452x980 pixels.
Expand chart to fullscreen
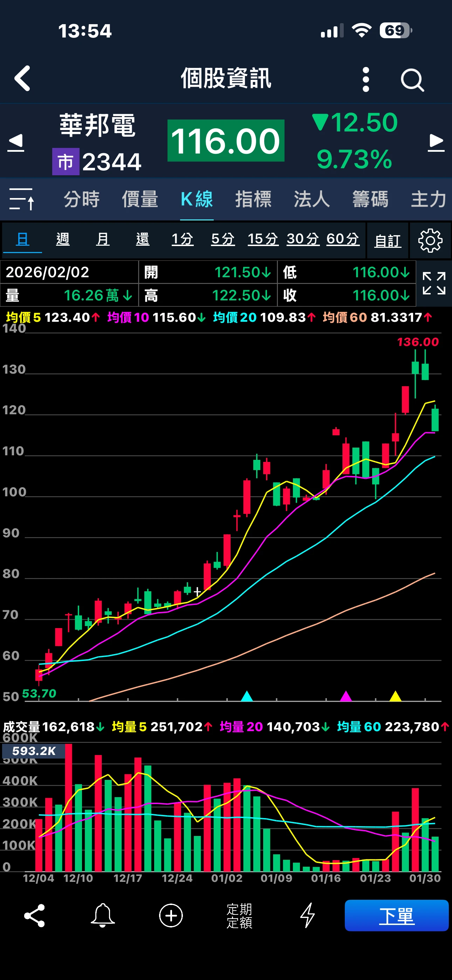(x=434, y=284)
